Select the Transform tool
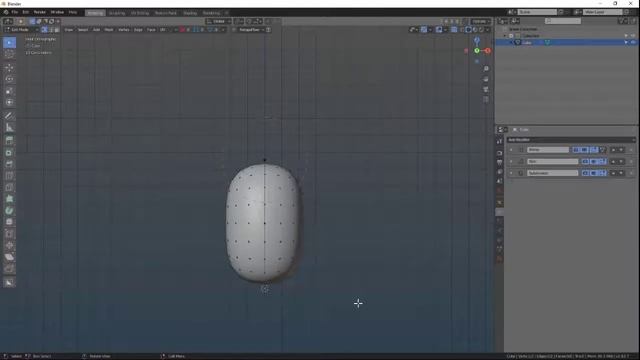 9,102
